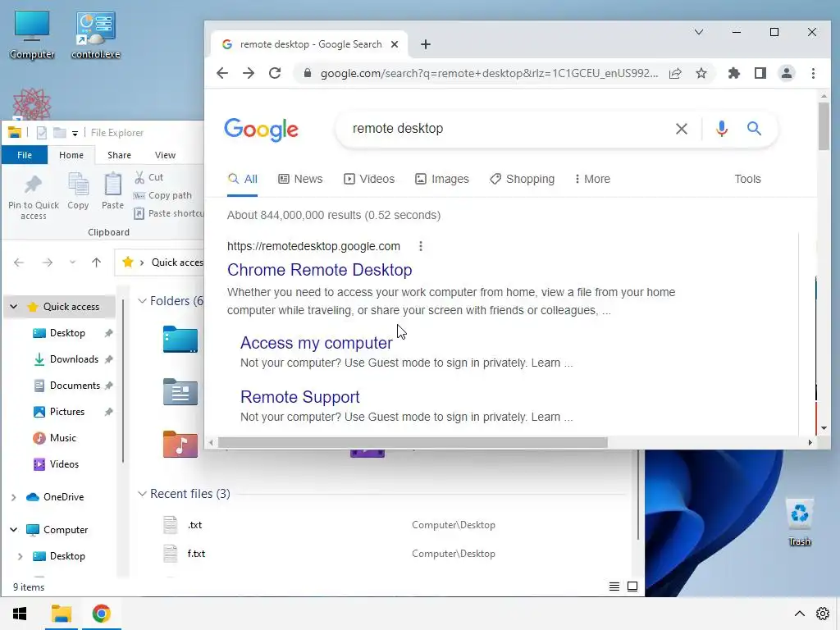Open control.exe desktop shortcut

click(96, 34)
